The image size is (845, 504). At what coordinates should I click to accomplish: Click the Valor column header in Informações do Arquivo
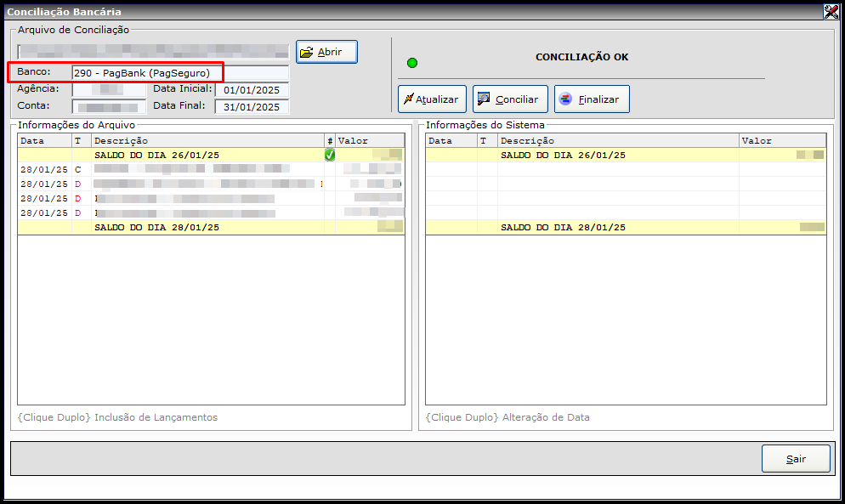370,141
